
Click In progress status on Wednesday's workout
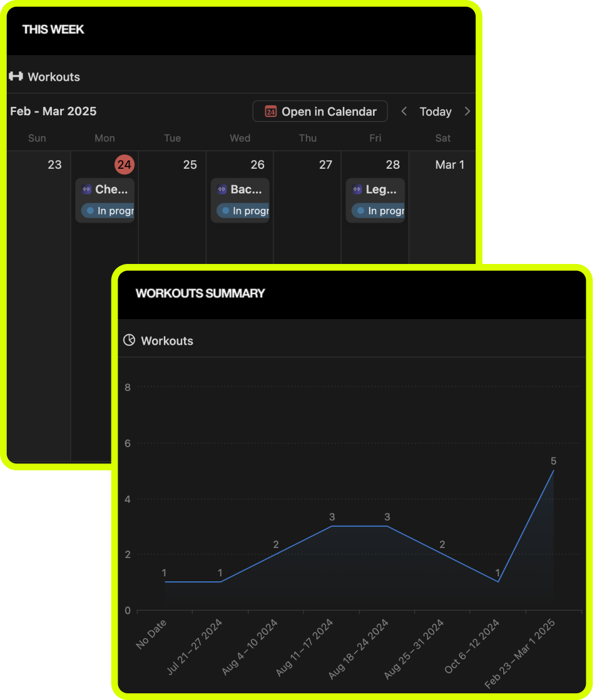243,211
